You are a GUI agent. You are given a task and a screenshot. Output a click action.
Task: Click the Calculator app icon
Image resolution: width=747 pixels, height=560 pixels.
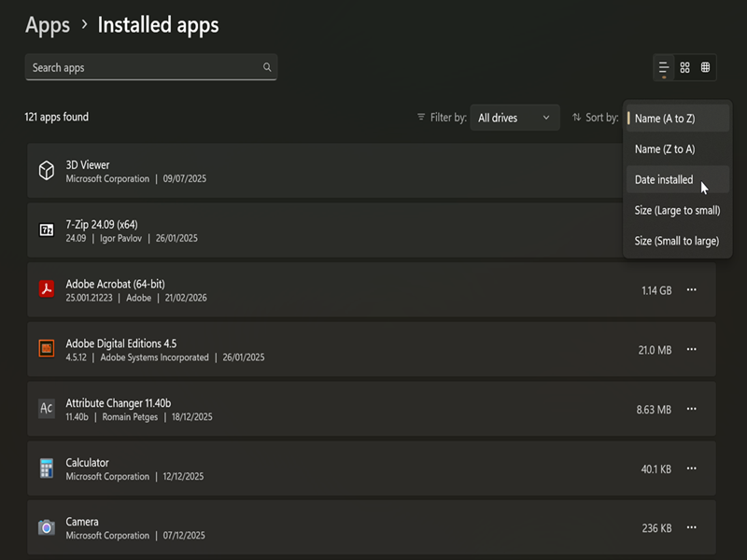[46, 469]
